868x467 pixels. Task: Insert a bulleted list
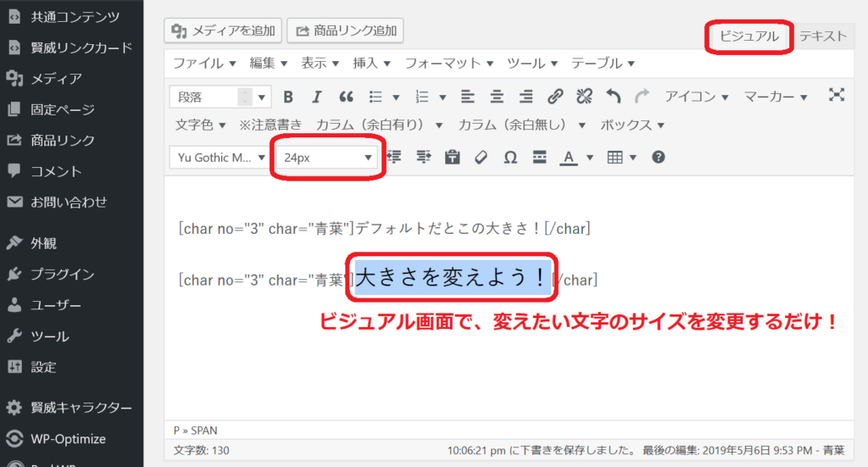click(376, 97)
